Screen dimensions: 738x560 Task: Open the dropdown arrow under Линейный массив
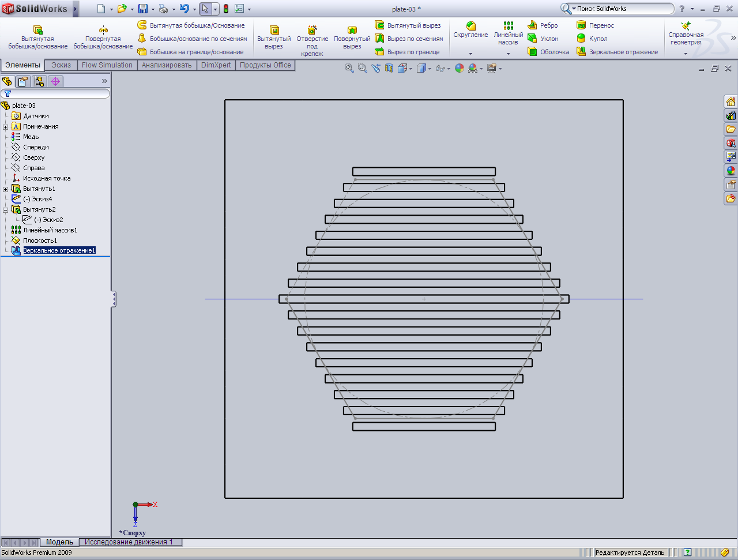(508, 54)
